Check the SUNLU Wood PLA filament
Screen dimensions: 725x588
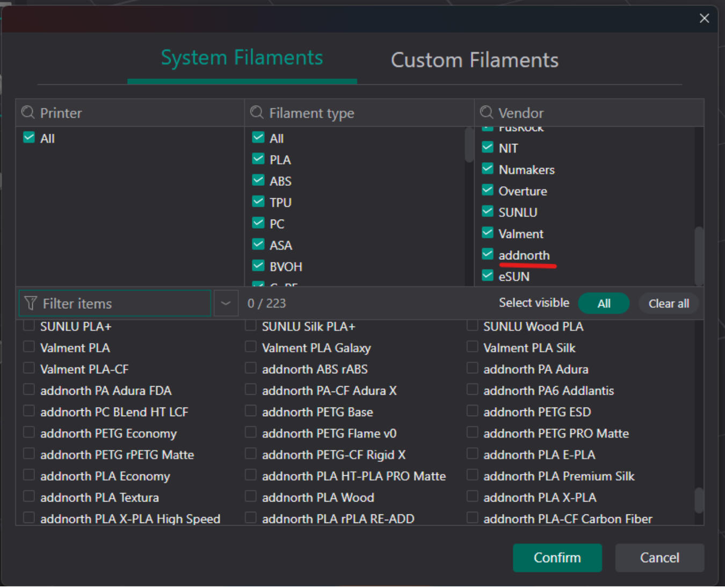pos(473,326)
